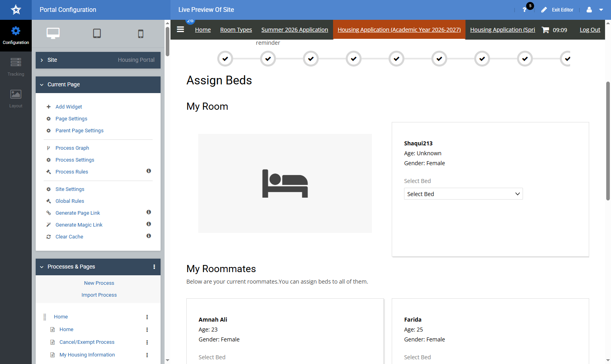Open Room Types navigation item
The height and width of the screenshot is (364, 611).
(x=236, y=30)
